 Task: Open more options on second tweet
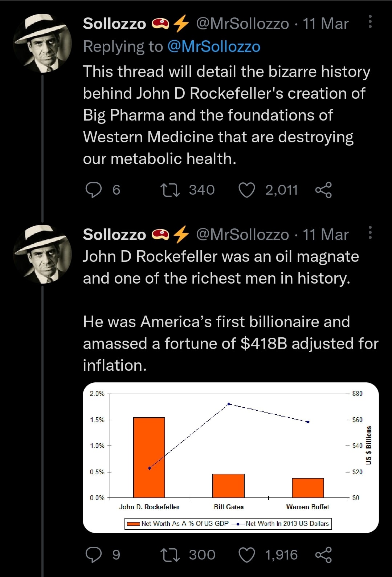(370, 233)
